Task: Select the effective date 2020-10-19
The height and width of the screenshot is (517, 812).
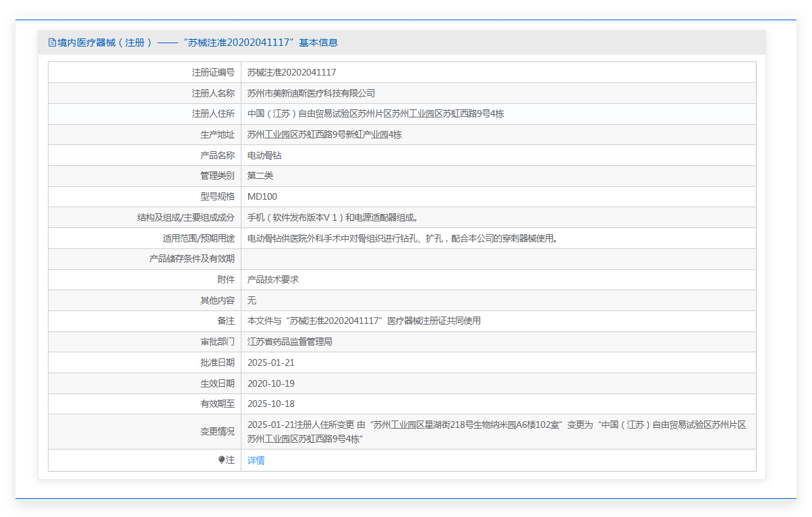Action: 271,383
